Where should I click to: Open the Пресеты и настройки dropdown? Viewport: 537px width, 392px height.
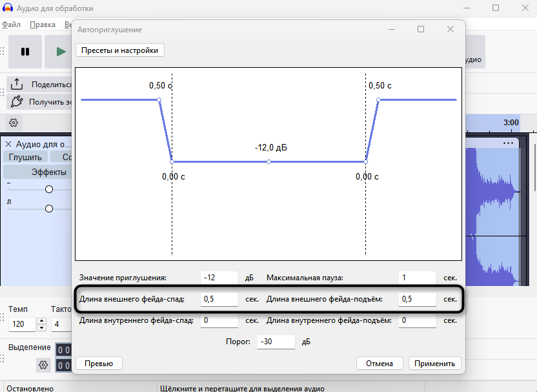click(x=120, y=50)
